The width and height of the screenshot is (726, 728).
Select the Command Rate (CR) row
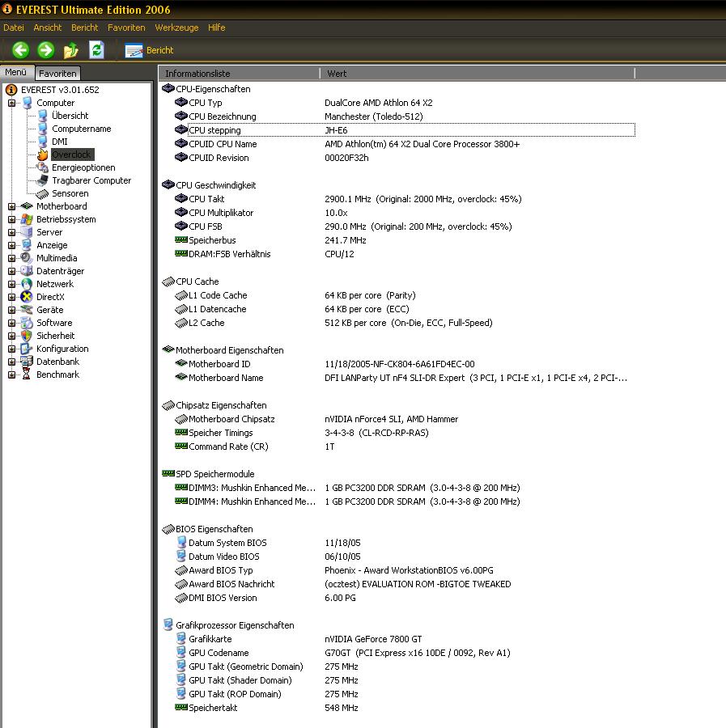click(x=405, y=447)
